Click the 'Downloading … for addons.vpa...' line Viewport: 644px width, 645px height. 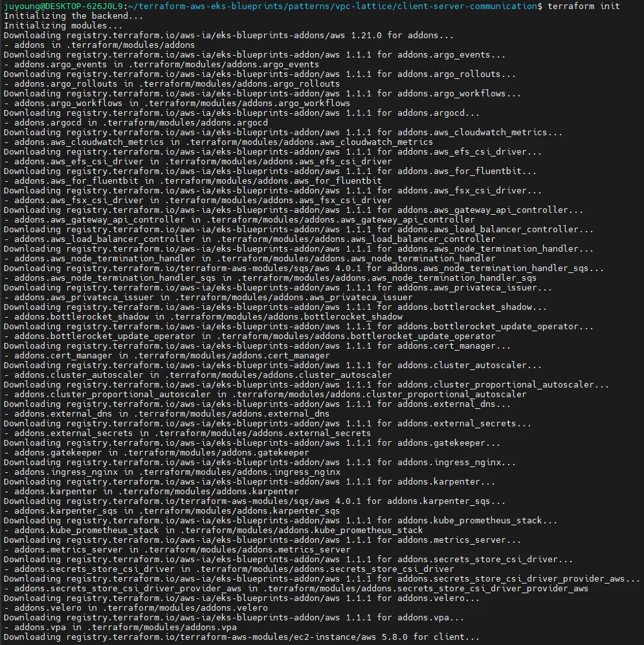[x=234, y=617]
